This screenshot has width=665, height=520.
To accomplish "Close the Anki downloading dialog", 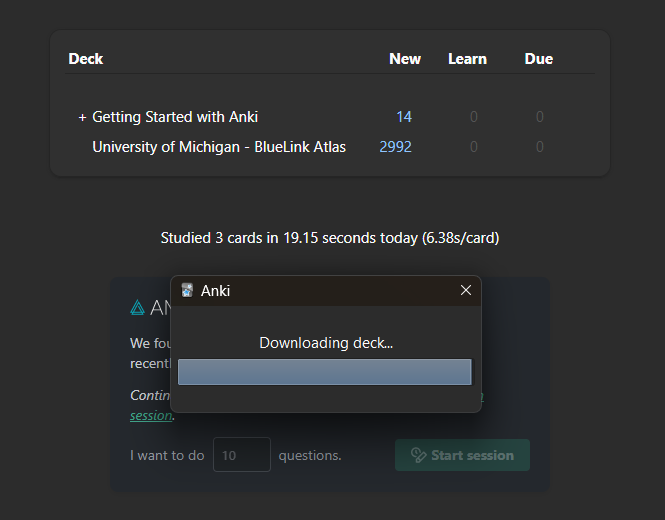I will (465, 290).
